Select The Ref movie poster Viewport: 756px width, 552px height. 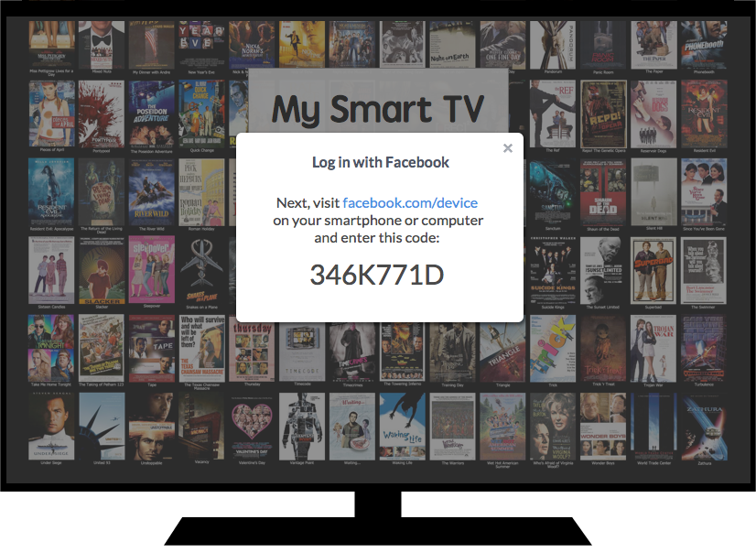click(553, 114)
